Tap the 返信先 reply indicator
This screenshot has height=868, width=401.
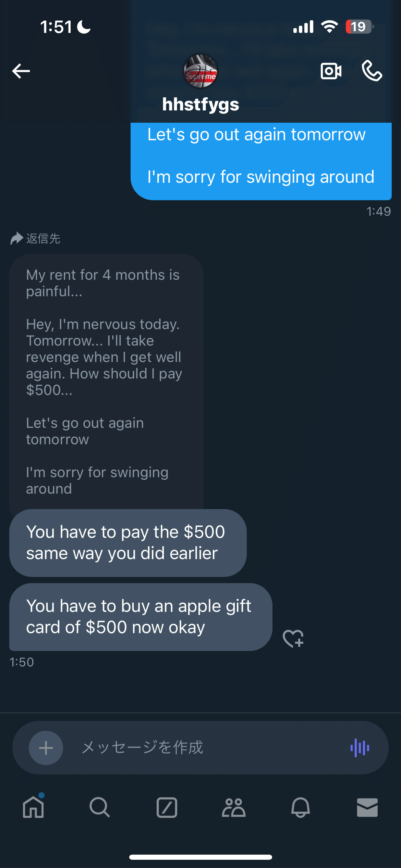pyautogui.click(x=36, y=239)
